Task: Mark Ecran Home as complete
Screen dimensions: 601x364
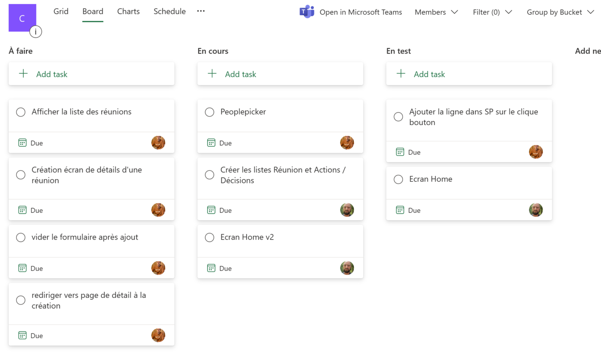Action: 398,179
